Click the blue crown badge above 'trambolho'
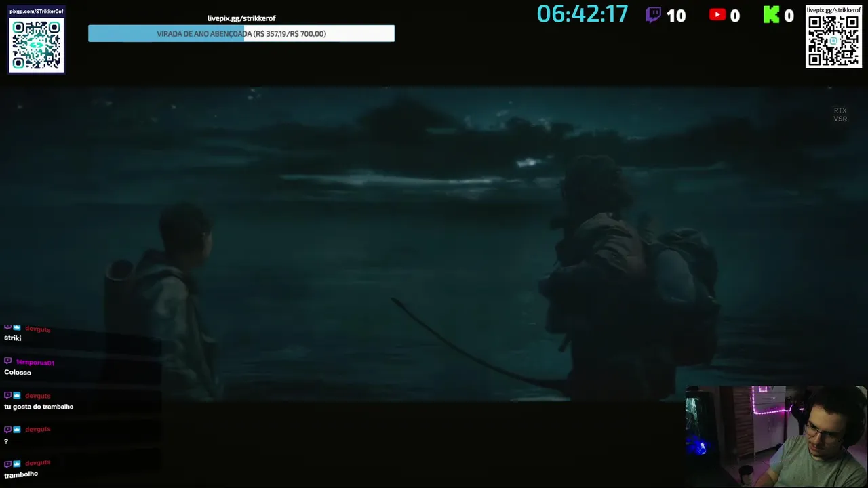Viewport: 868px width, 488px height. point(17,464)
